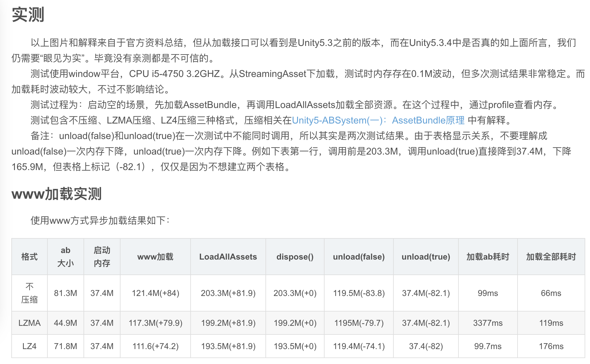Select the LZ4 row label cell
This screenshot has width=590, height=364.
[29, 346]
